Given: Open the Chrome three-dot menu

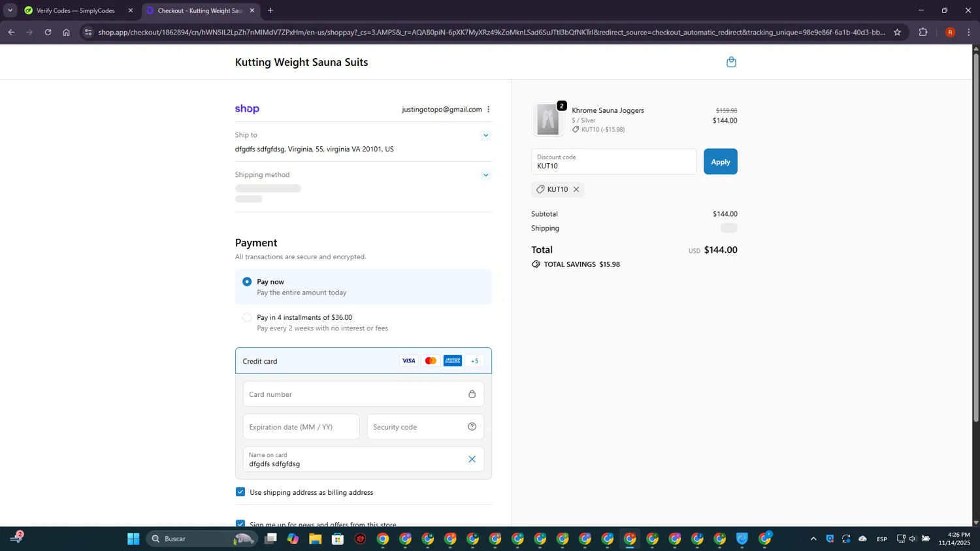Looking at the screenshot, I should pos(969,32).
